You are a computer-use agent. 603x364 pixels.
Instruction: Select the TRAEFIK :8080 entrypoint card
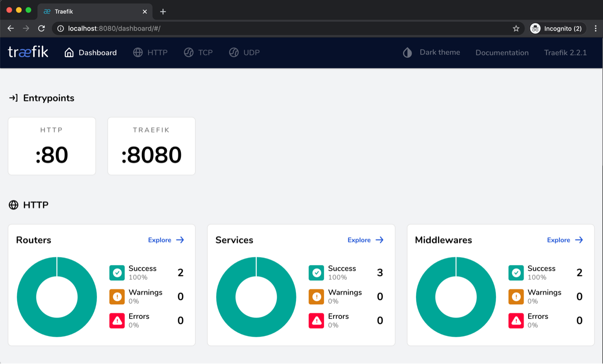click(151, 146)
